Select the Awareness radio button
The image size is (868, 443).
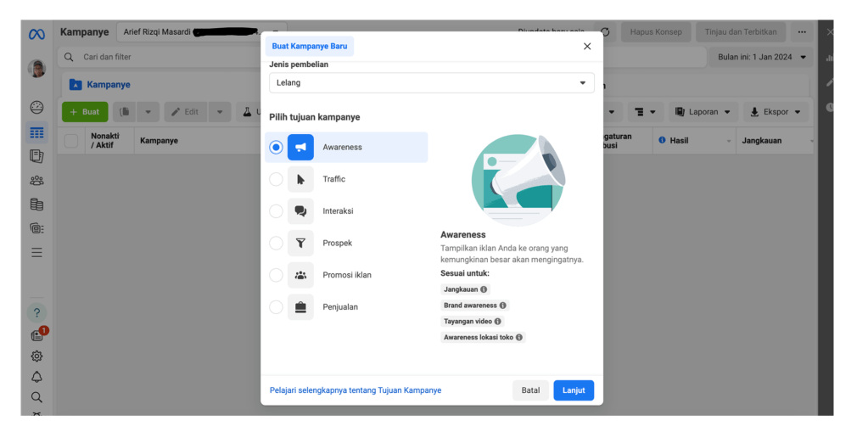click(x=276, y=148)
